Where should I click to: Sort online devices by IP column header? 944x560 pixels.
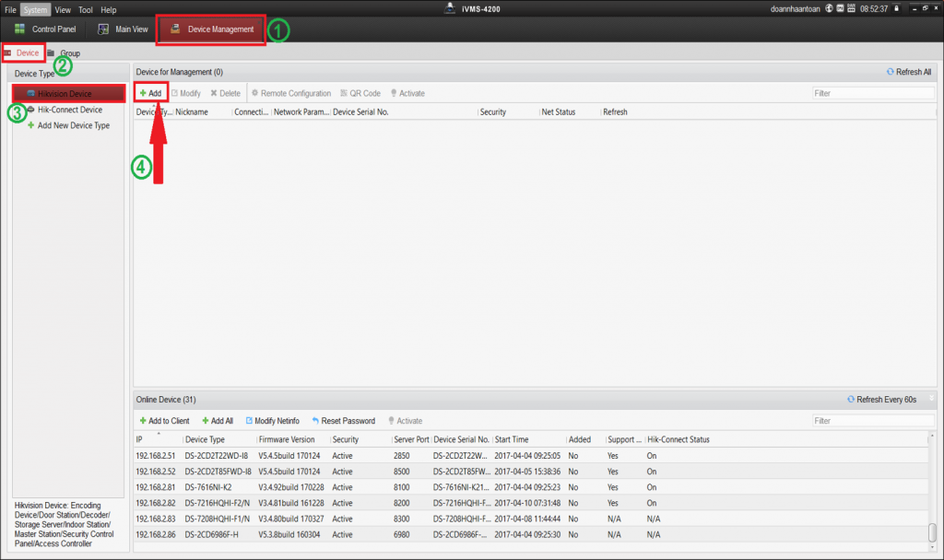pos(140,439)
